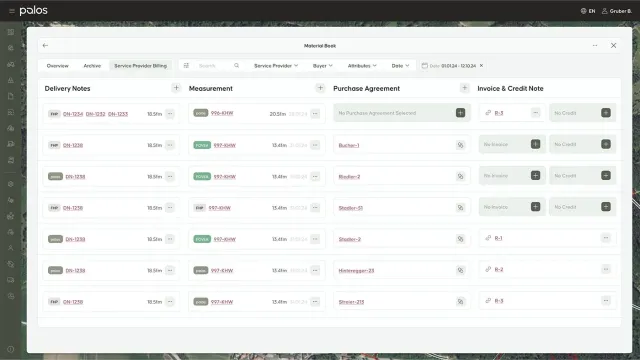Open the Gruber B. user menu
This screenshot has width=640, height=360.
tap(616, 11)
